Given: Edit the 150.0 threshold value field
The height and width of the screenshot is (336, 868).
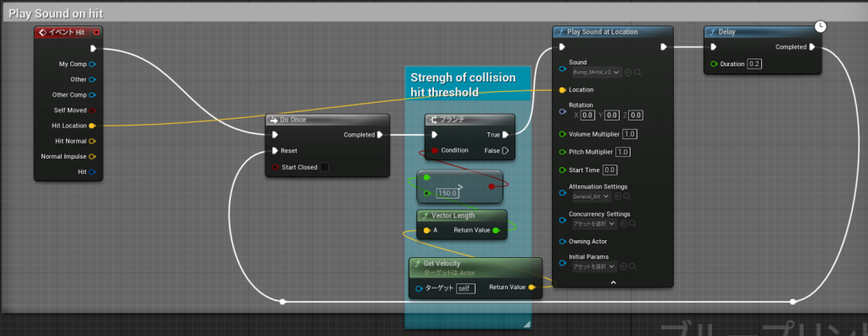Looking at the screenshot, I should [x=447, y=193].
